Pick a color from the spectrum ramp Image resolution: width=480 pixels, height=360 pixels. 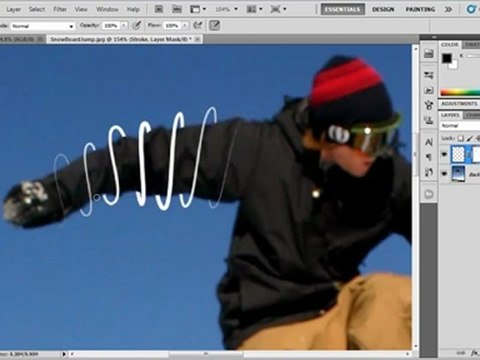coord(460,92)
